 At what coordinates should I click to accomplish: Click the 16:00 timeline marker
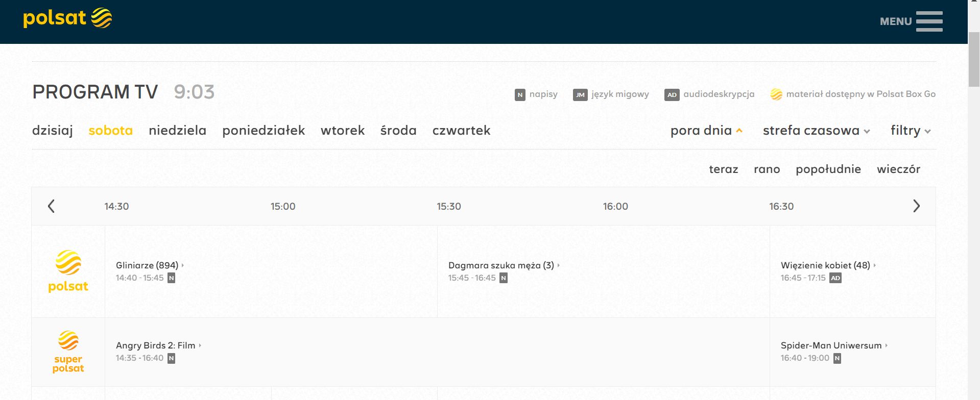(x=615, y=206)
